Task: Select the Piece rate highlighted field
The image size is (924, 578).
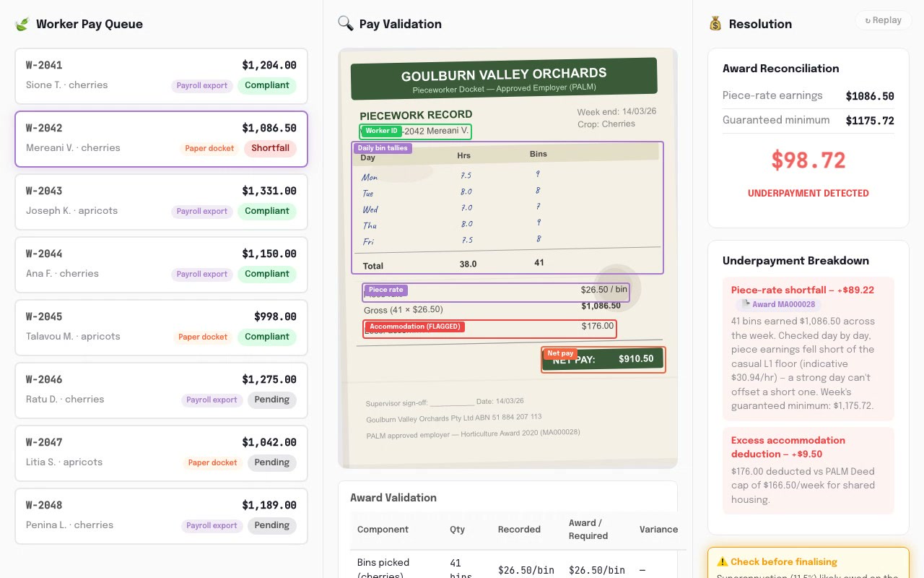Action: (x=496, y=292)
